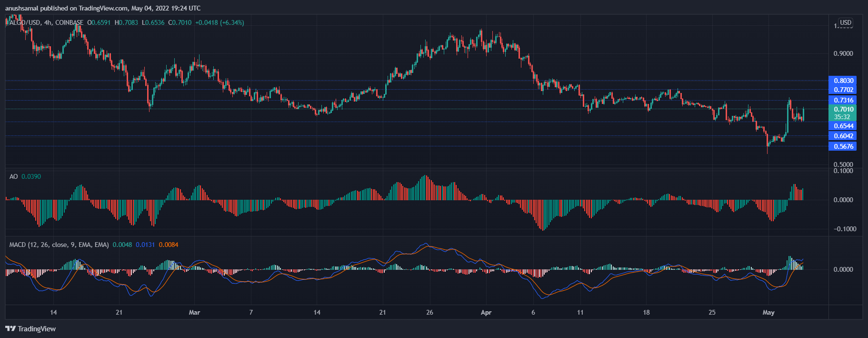
Task: Click the TradingView.com published header text
Action: pos(103,8)
